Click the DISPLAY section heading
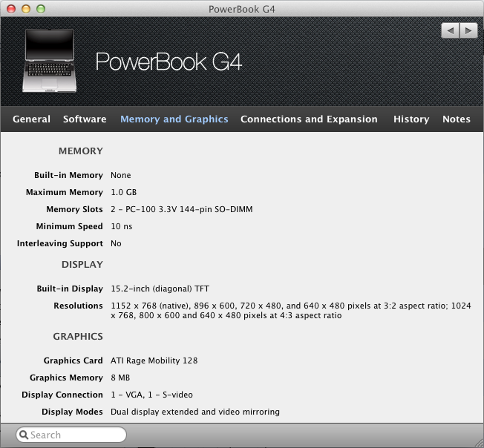The image size is (484, 448). [82, 265]
